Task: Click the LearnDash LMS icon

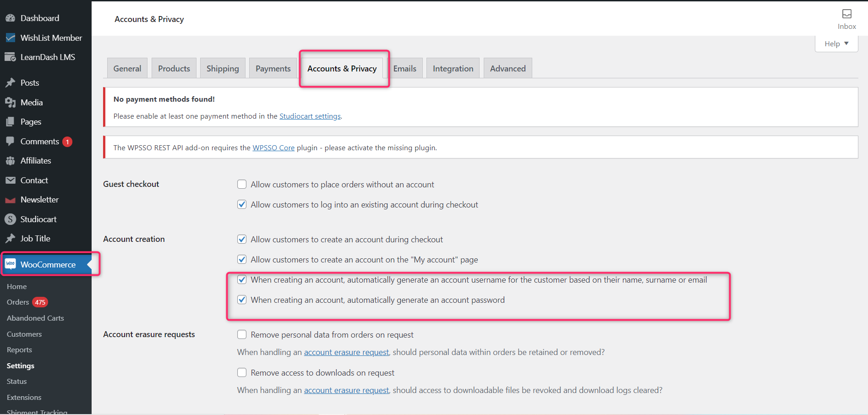Action: click(10, 57)
